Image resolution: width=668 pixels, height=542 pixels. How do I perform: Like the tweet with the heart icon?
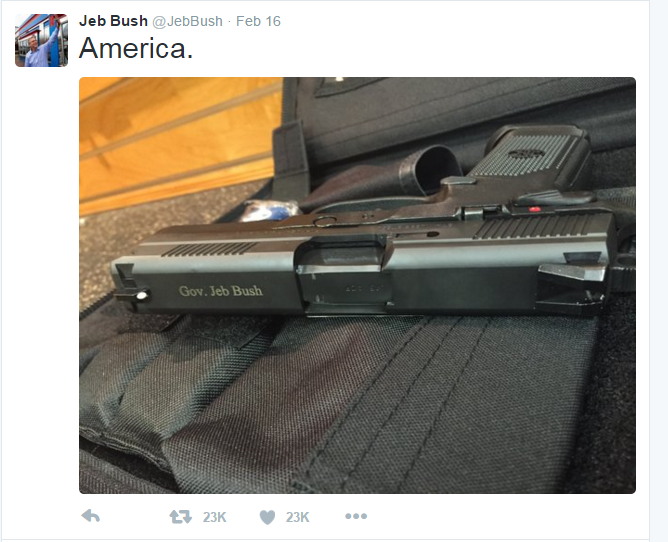[268, 517]
